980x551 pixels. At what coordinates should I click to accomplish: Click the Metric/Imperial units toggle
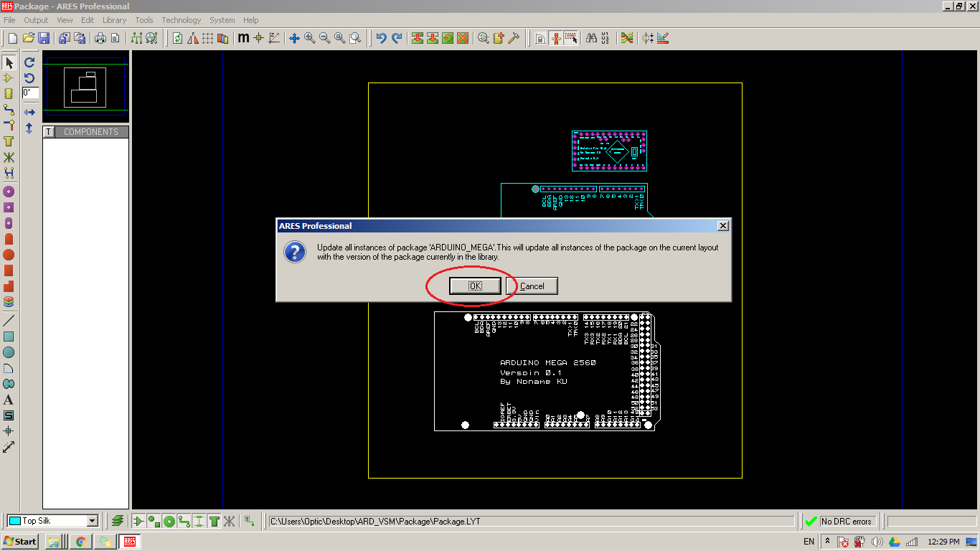click(243, 38)
